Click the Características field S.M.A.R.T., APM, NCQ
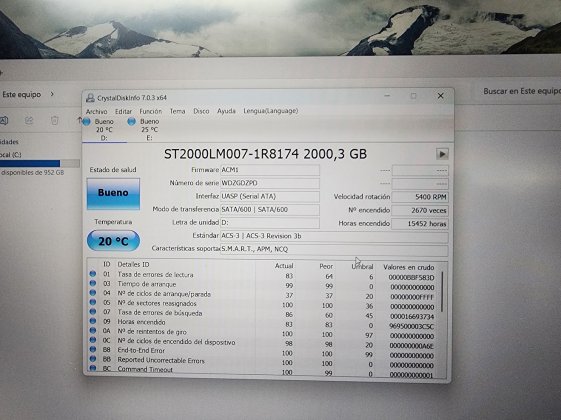This screenshot has height=420, width=561. coord(334,249)
